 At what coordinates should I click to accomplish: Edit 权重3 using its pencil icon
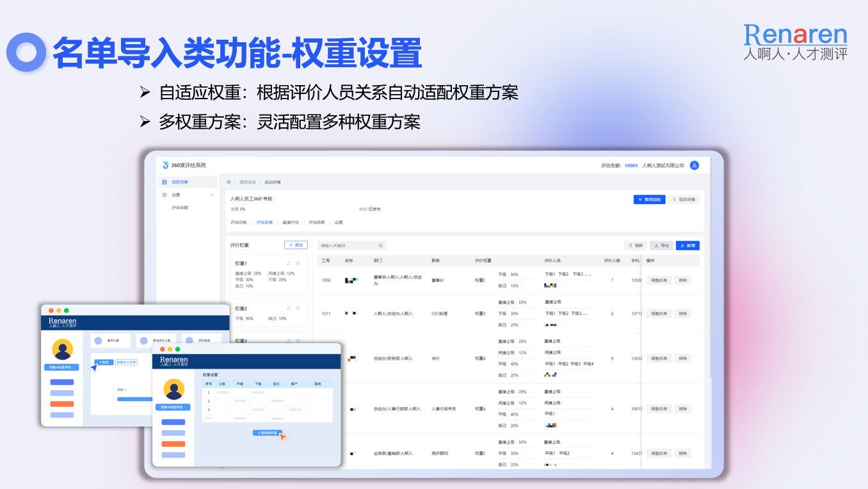tap(289, 341)
